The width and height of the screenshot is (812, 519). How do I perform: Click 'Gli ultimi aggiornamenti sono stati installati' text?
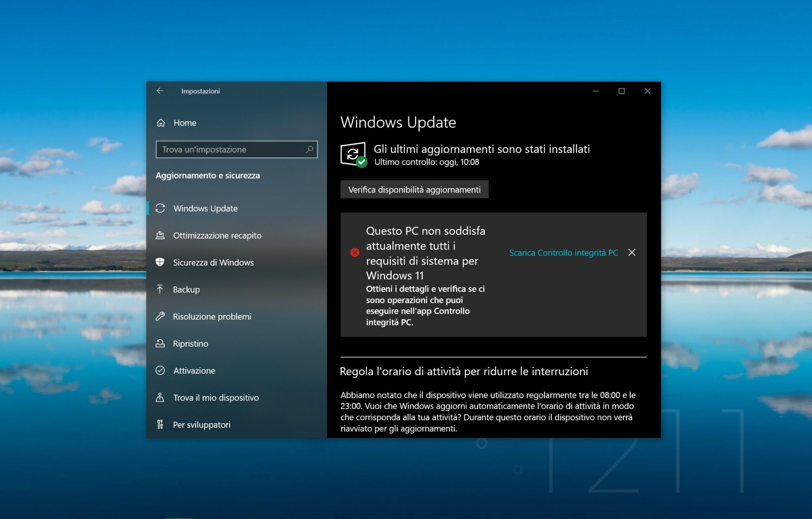pyautogui.click(x=482, y=149)
